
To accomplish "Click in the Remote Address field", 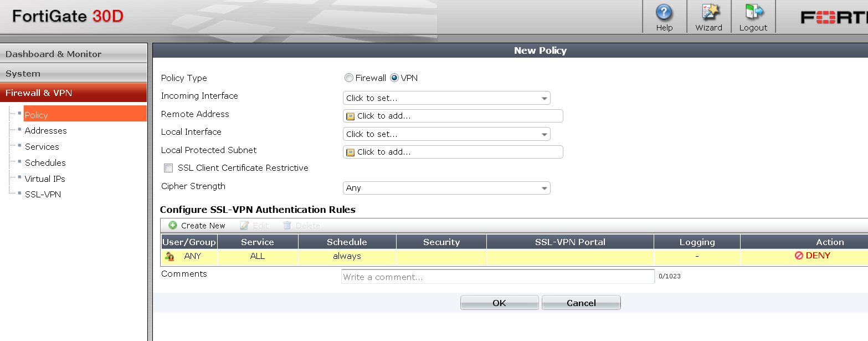I will pos(453,116).
